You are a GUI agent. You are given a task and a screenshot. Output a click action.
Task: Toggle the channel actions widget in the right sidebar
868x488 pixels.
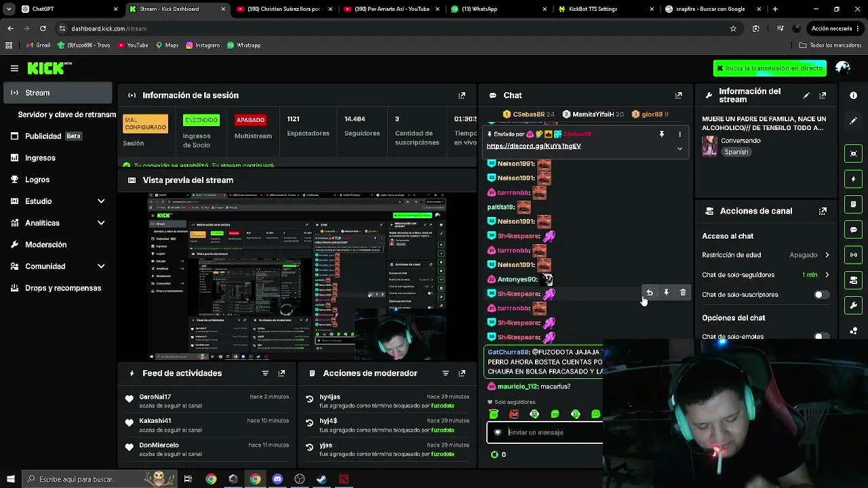click(x=854, y=280)
